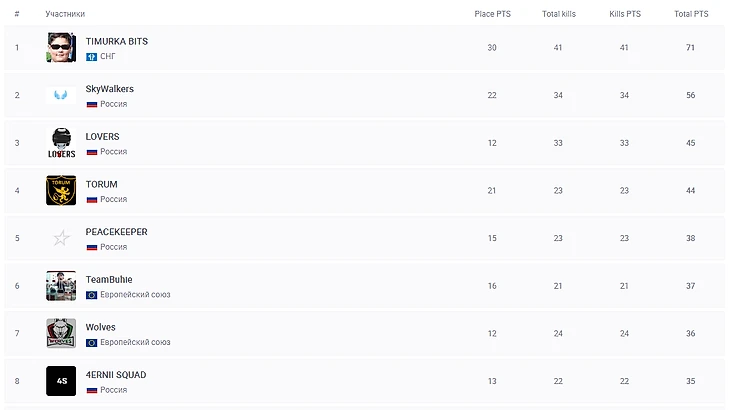The height and width of the screenshot is (410, 730).
Task: Click the PEACEKEEPER star placeholder logo
Action: [61, 238]
